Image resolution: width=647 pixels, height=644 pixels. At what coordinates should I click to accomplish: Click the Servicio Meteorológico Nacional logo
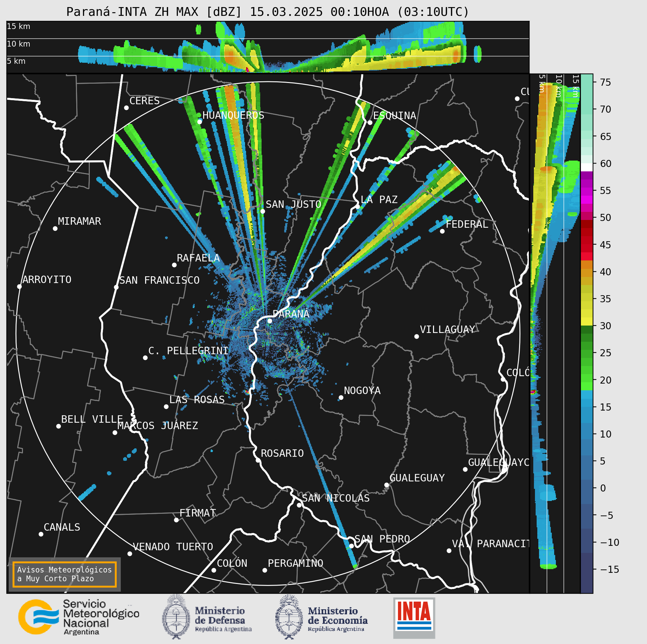pyautogui.click(x=79, y=617)
